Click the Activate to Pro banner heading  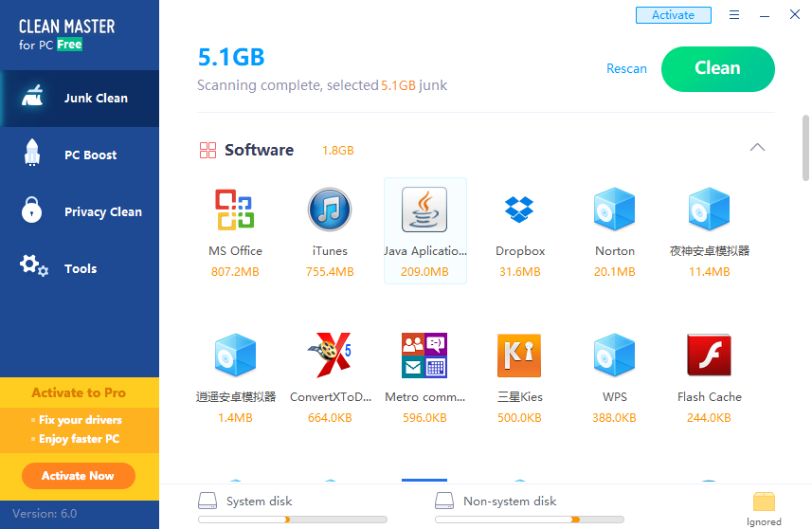click(79, 392)
